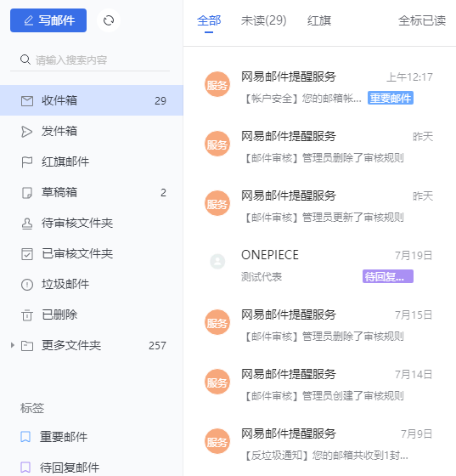The width and height of the screenshot is (456, 476).
Task: Open the Drafts folder icon
Action: [x=27, y=192]
